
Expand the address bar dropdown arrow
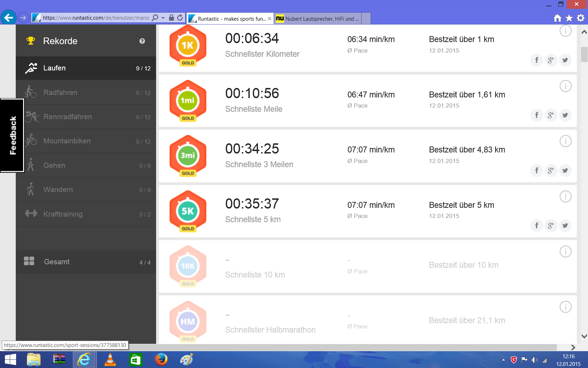click(163, 18)
